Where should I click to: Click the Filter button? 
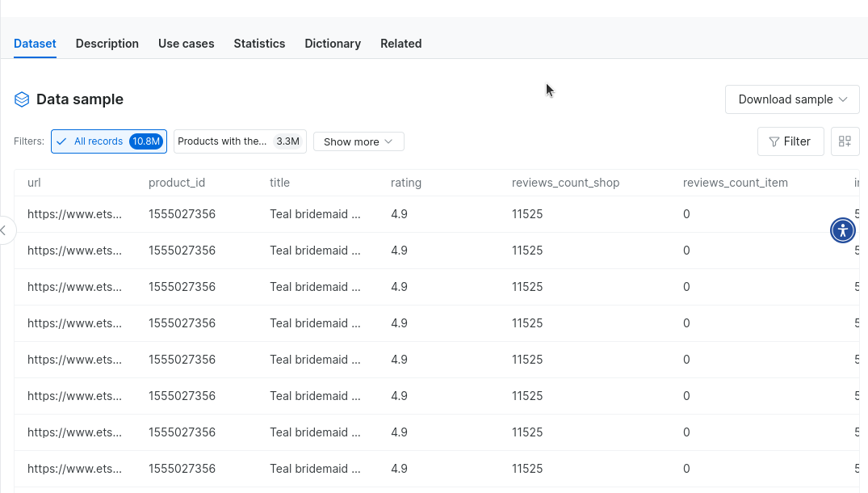(x=790, y=141)
